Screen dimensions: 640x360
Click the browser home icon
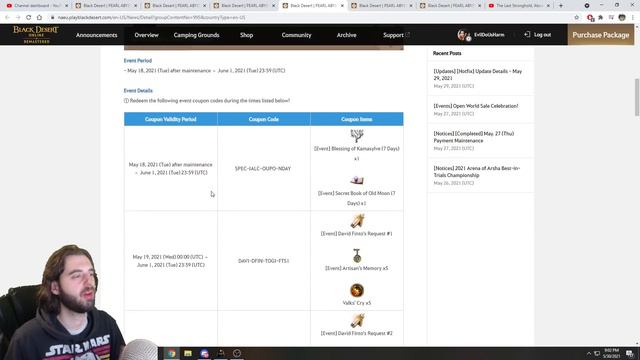coord(39,18)
